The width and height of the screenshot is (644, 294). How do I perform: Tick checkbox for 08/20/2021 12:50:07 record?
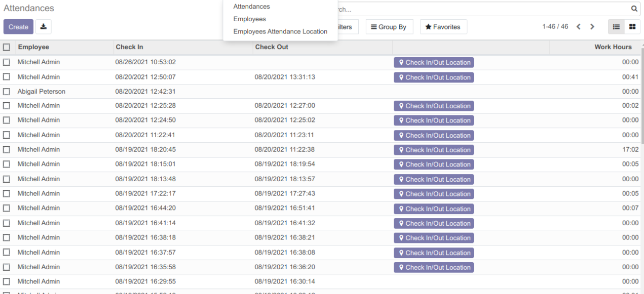tap(7, 77)
